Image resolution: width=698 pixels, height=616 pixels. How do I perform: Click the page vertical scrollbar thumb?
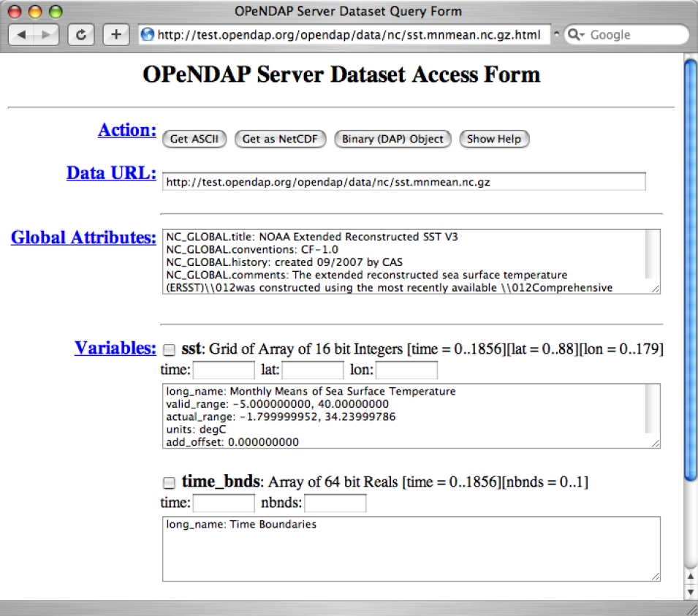pos(691,270)
